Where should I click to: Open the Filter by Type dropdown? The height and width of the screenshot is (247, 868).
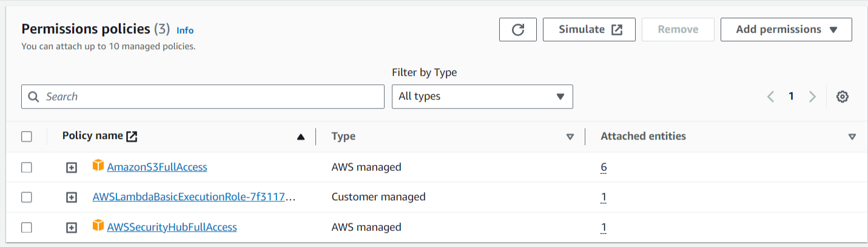click(x=482, y=96)
